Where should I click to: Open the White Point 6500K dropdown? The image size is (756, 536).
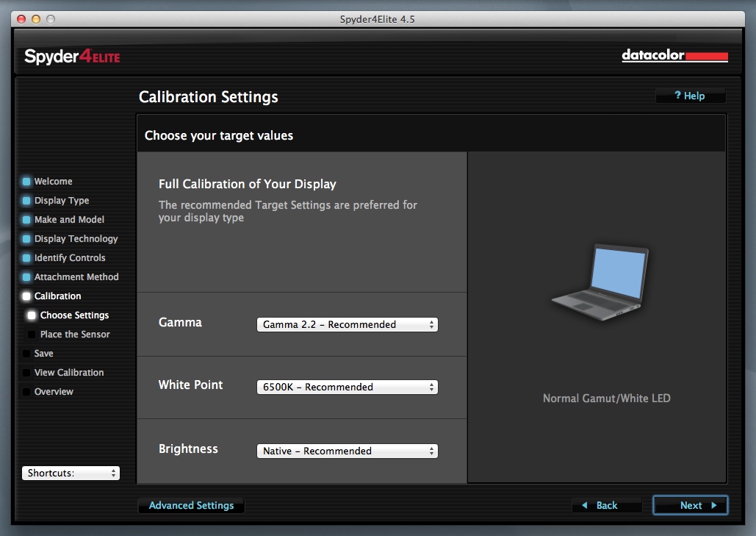point(347,387)
